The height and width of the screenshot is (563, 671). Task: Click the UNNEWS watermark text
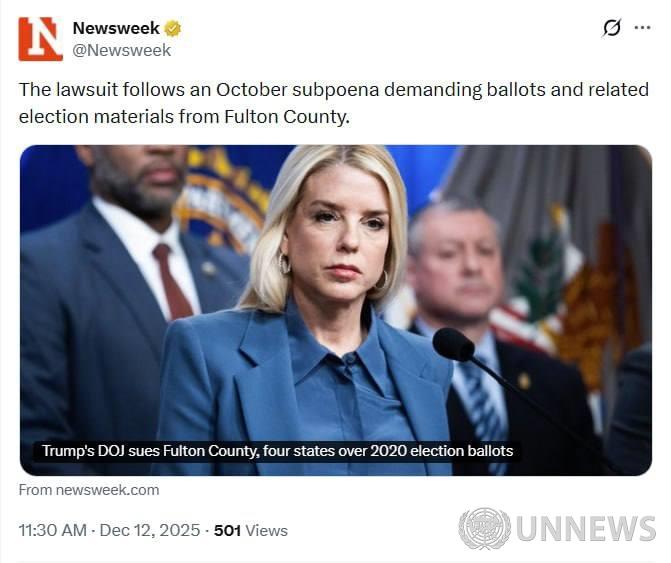pos(586,529)
